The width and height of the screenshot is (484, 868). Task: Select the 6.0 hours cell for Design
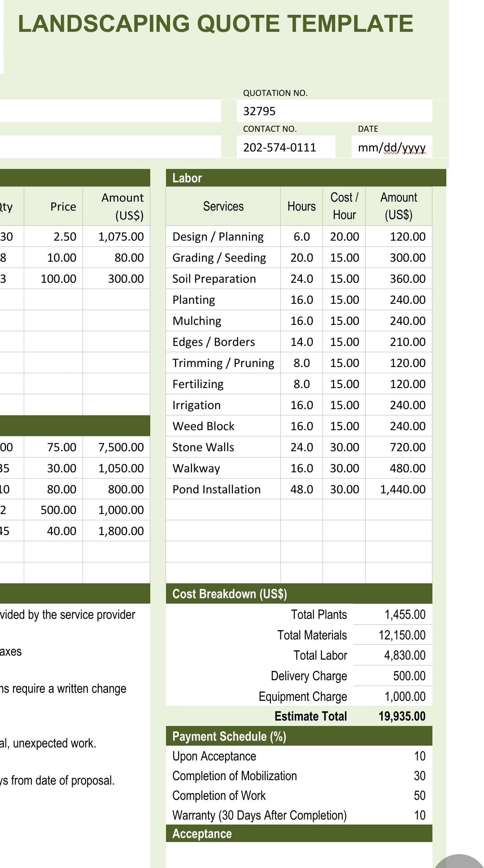pos(301,237)
